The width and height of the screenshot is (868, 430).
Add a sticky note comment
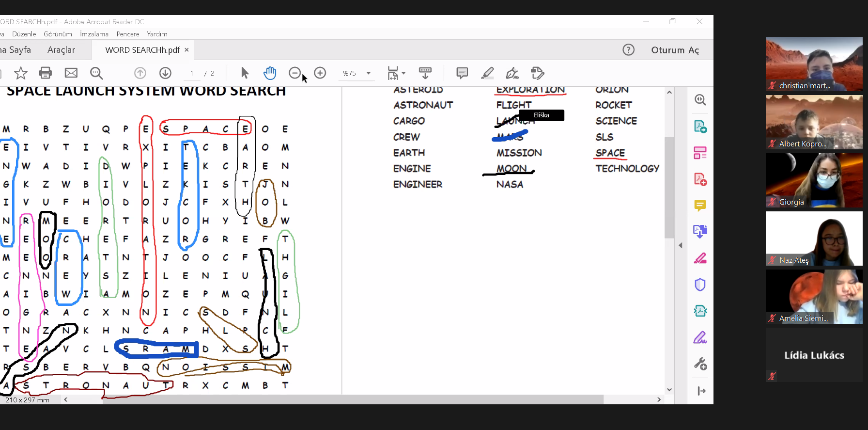coord(462,73)
